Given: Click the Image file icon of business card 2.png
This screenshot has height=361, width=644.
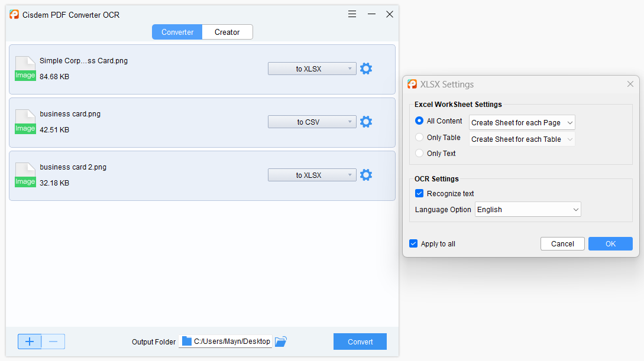Looking at the screenshot, I should click(x=25, y=175).
